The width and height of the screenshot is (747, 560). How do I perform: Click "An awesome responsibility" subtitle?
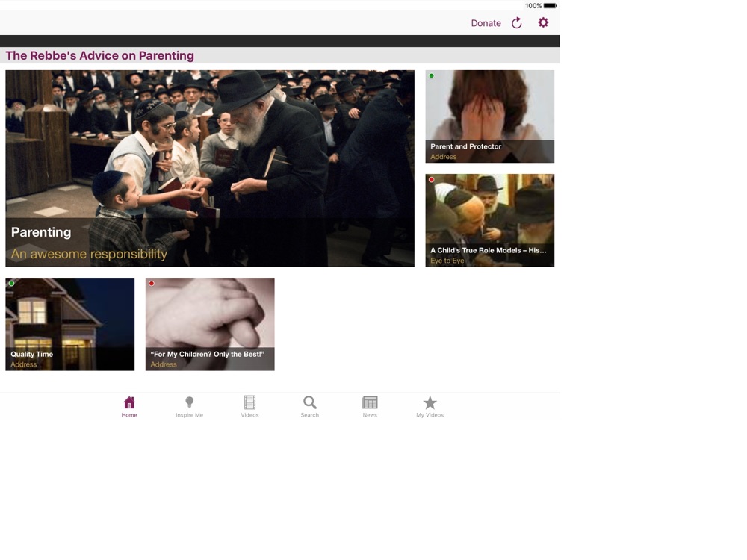[89, 254]
